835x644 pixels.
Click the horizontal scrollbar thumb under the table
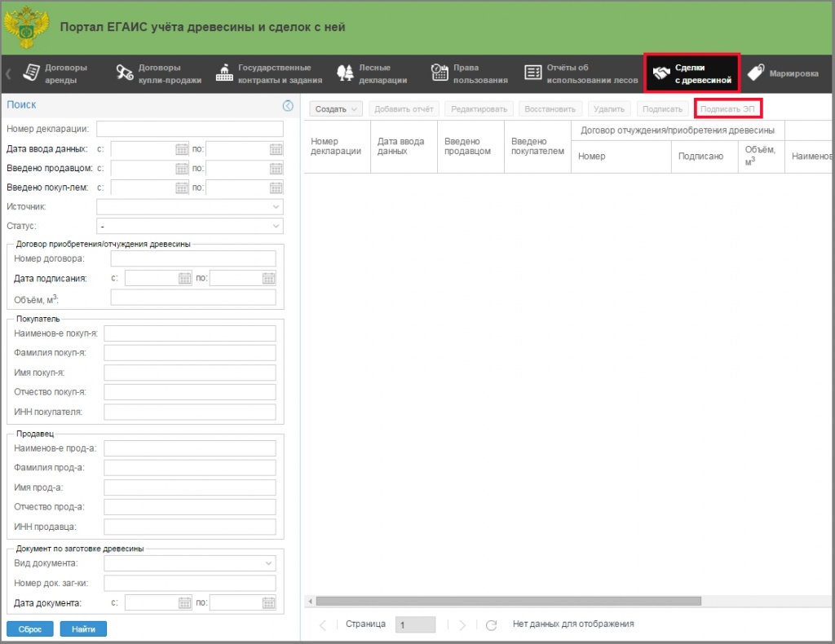509,602
